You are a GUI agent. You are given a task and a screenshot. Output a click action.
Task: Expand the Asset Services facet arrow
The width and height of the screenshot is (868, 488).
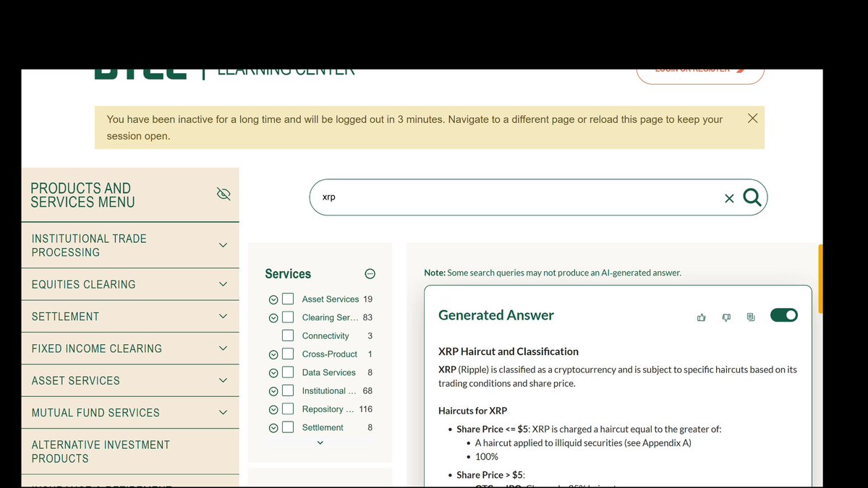(273, 299)
